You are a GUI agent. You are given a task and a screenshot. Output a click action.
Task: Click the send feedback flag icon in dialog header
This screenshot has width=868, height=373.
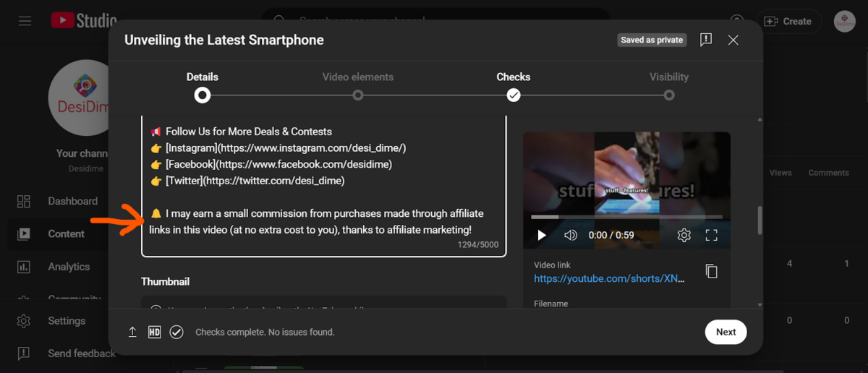point(706,40)
